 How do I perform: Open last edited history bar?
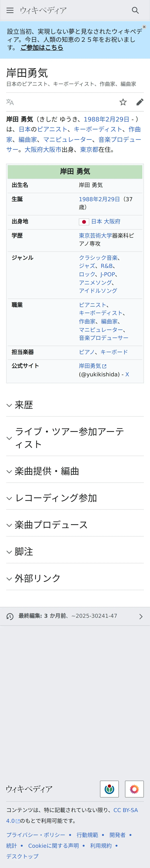click(x=75, y=616)
